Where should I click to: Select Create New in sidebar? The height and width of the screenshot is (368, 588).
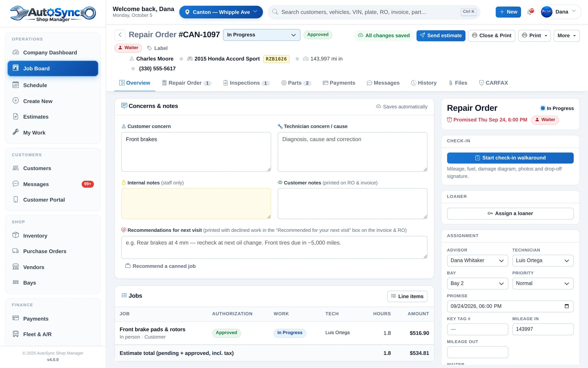point(53,101)
